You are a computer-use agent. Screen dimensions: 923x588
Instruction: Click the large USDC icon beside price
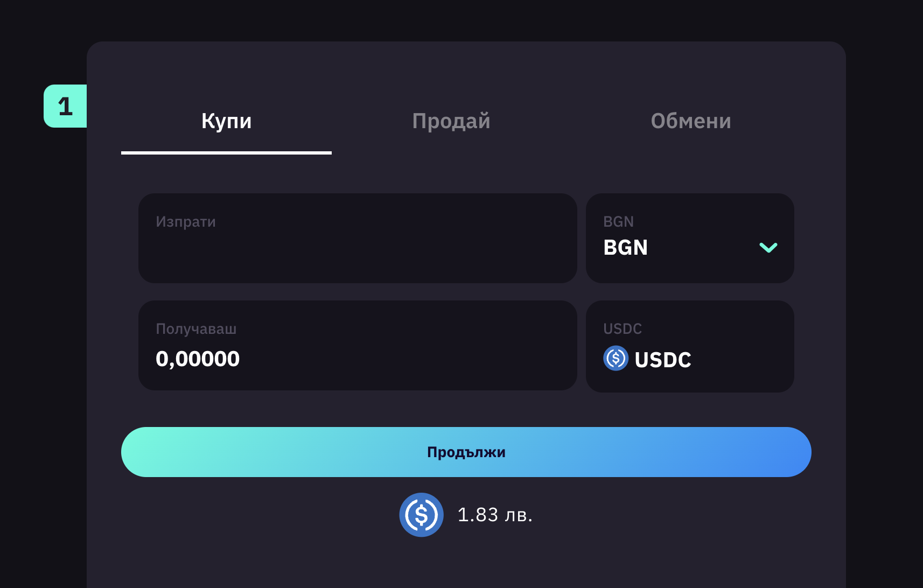421,515
